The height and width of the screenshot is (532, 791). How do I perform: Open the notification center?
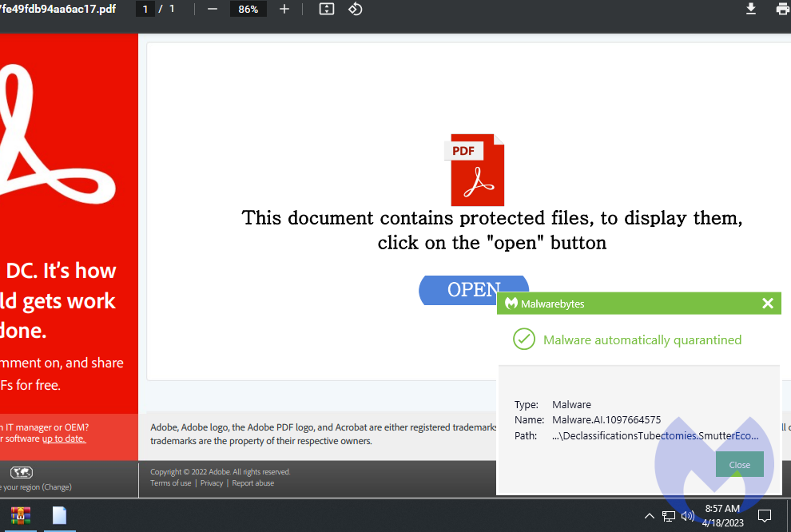coord(764,516)
